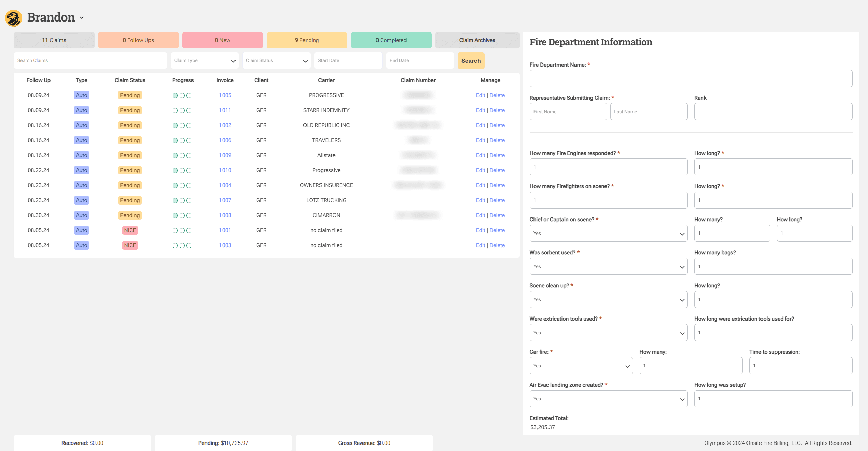Click the Last Name field

(649, 112)
